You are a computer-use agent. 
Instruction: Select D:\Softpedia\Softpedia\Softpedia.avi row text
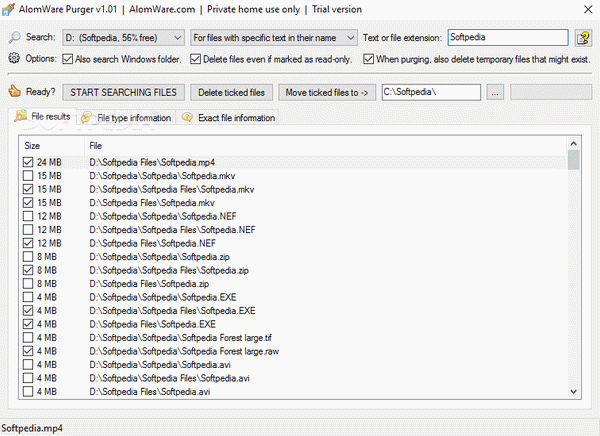[160, 364]
